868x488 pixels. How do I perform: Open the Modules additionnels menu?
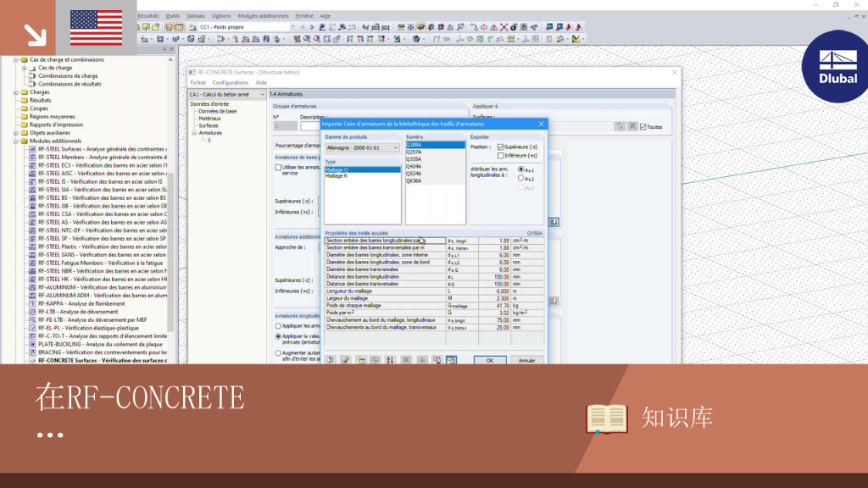(263, 16)
